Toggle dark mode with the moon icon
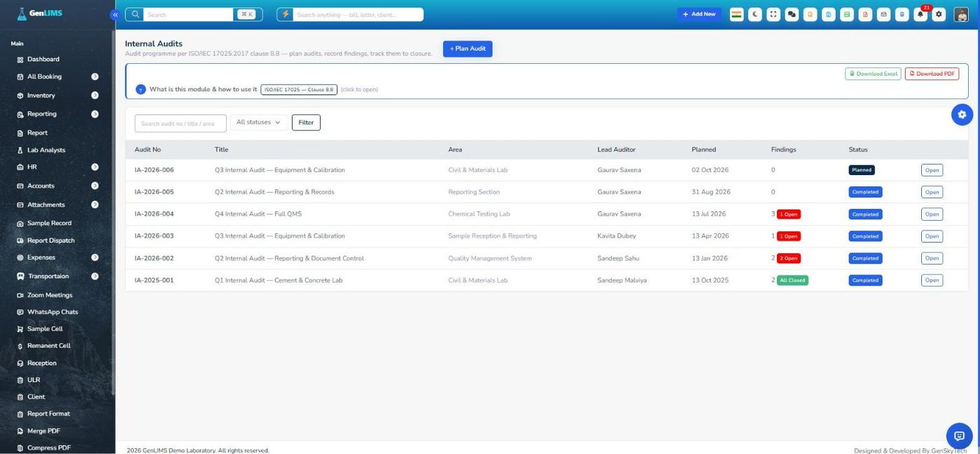Image resolution: width=980 pixels, height=454 pixels. [755, 14]
